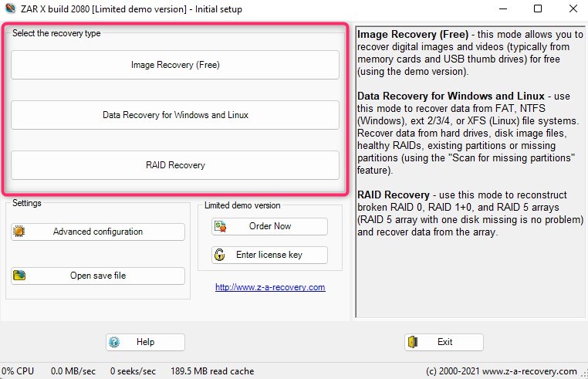The image size is (588, 379).
Task: Click the Settings group label
Action: point(27,203)
